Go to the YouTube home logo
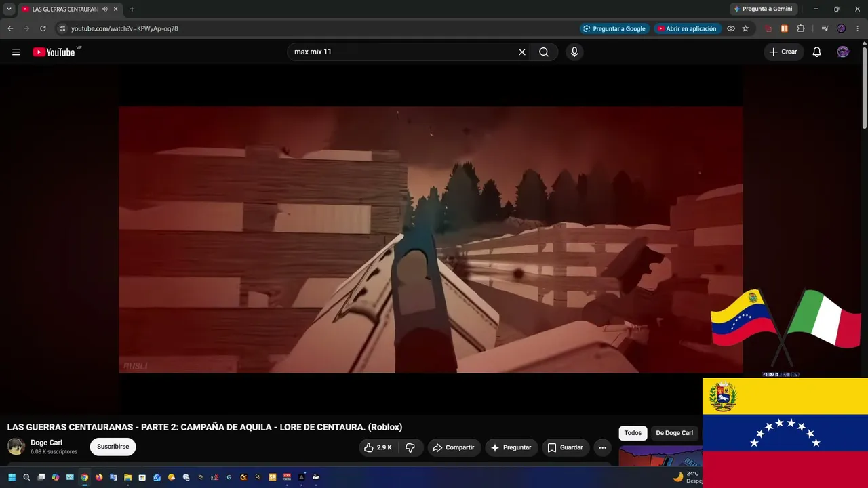 point(54,52)
